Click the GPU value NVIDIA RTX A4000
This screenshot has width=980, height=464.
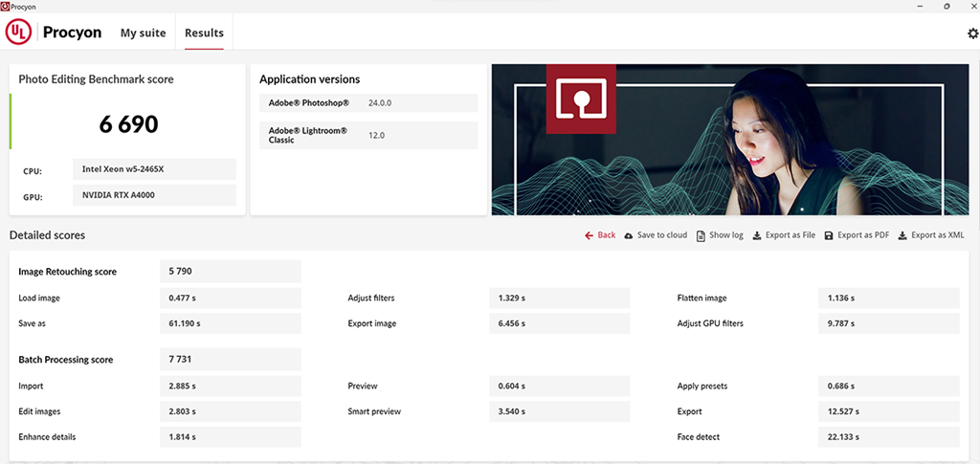[154, 195]
